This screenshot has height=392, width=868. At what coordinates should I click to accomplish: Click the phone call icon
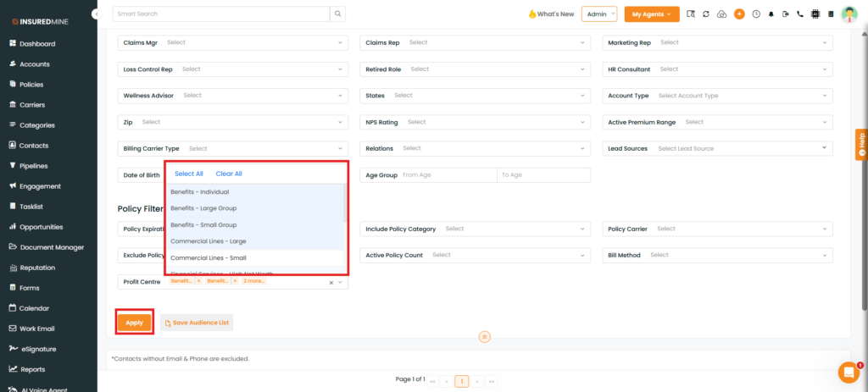click(799, 14)
